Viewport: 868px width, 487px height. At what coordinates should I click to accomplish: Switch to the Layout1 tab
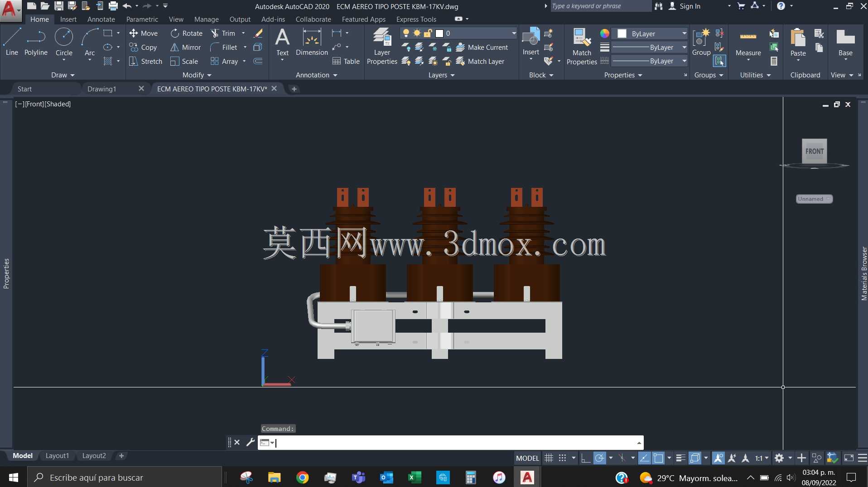point(57,456)
